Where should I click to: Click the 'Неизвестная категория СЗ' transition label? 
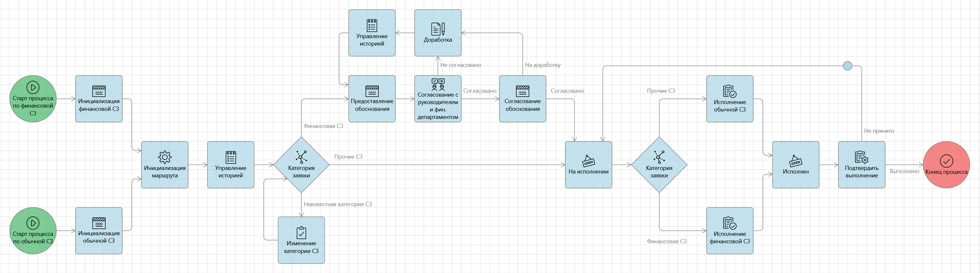[337, 204]
